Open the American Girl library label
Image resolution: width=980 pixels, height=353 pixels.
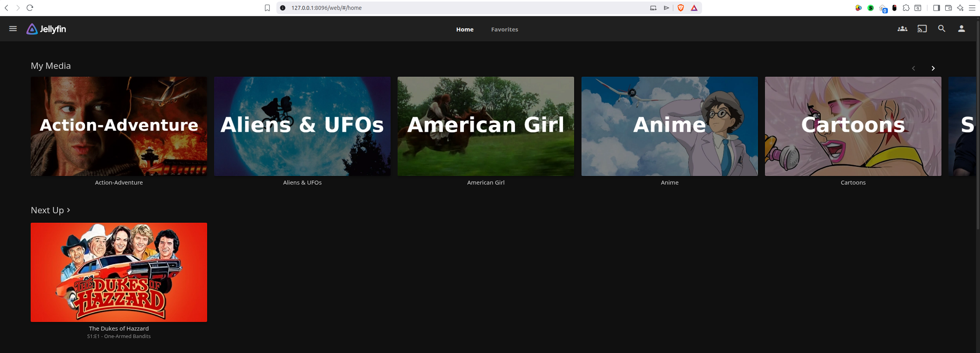coord(486,183)
